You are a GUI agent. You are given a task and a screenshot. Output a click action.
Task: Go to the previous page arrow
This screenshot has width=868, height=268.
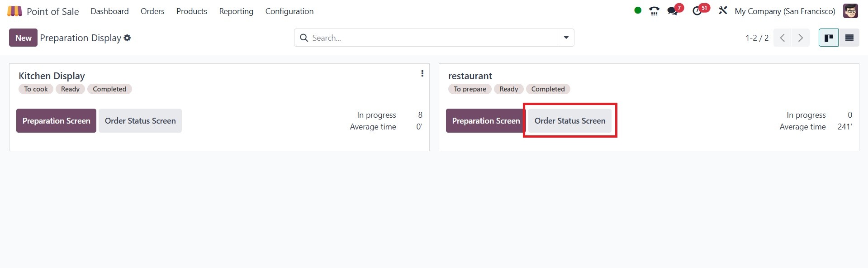click(x=783, y=38)
